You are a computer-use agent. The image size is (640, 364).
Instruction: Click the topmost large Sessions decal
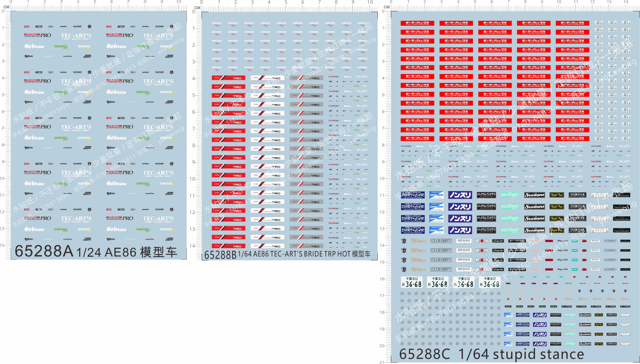pyautogui.click(x=534, y=195)
